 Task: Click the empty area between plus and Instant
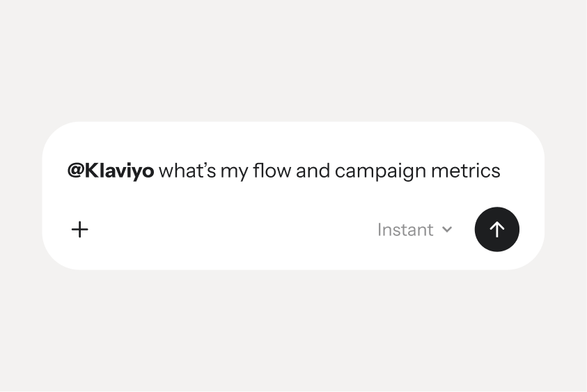click(232, 230)
